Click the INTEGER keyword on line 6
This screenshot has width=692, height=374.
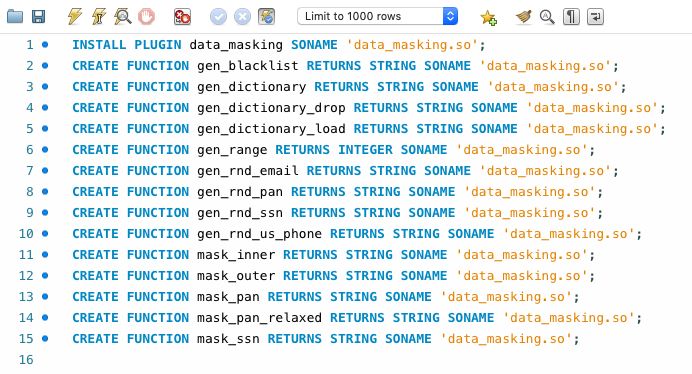(x=365, y=150)
